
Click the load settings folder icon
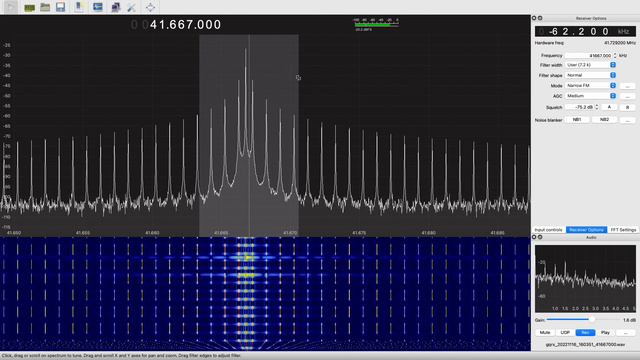[x=45, y=7]
